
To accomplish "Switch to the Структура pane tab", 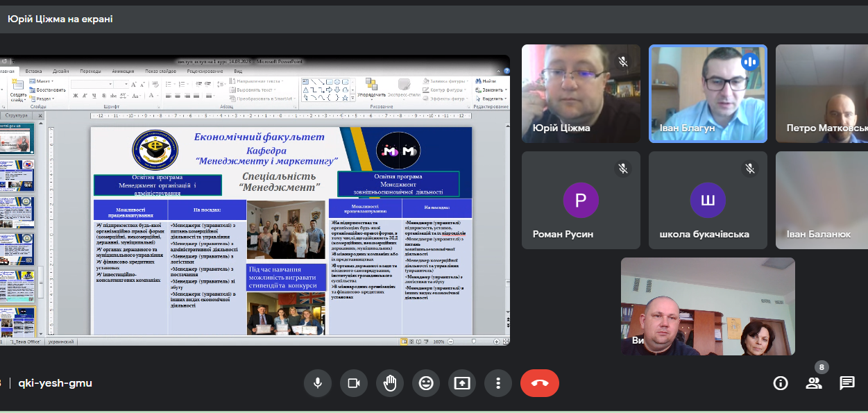I will [x=17, y=116].
